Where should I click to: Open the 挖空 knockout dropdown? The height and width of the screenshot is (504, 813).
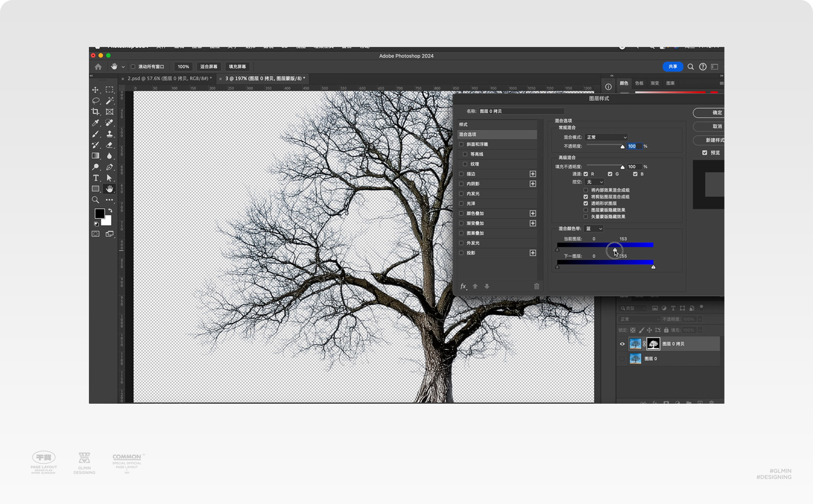point(594,182)
